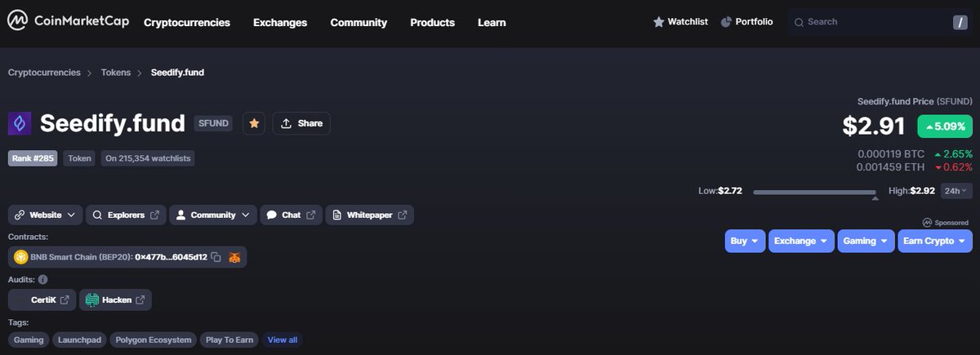
Task: Click the SFUND ticker badge
Action: 213,123
